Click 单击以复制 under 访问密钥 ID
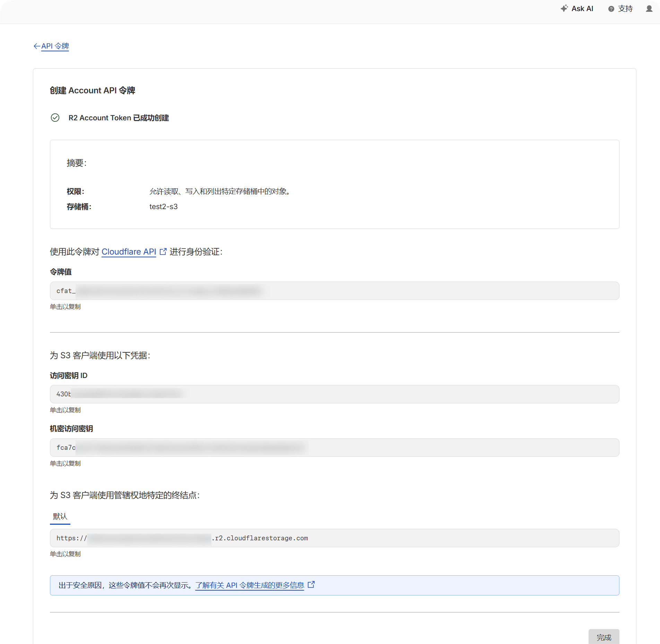Viewport: 660px width, 644px height. [65, 410]
